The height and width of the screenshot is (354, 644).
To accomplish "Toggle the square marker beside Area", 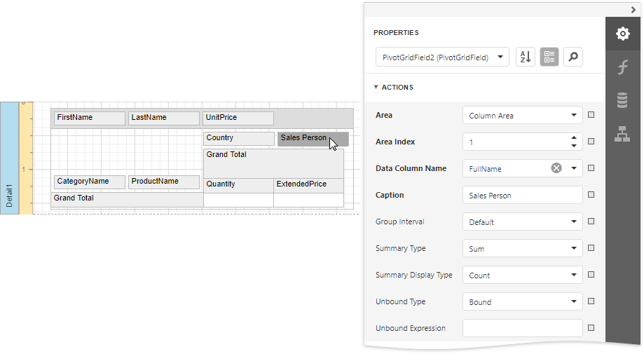I will tap(591, 115).
